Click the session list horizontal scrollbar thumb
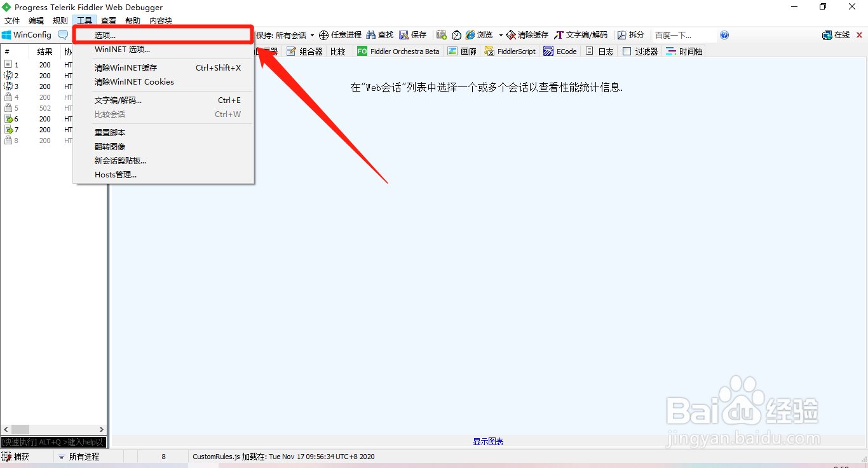 point(20,430)
